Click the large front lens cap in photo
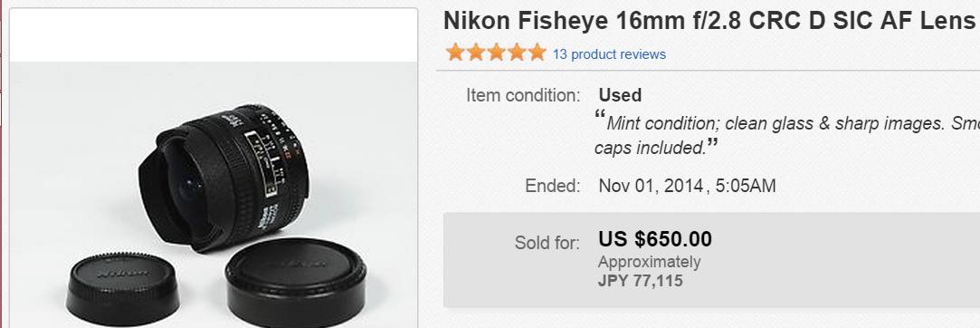The image size is (980, 328). pos(296,283)
